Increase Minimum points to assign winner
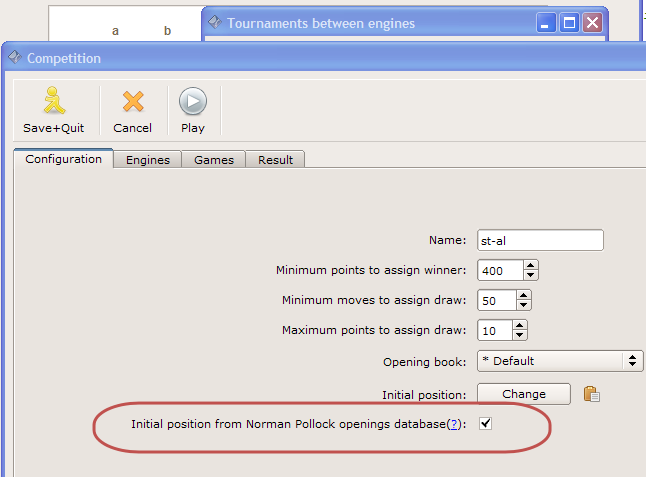646x477 pixels. [x=531, y=265]
